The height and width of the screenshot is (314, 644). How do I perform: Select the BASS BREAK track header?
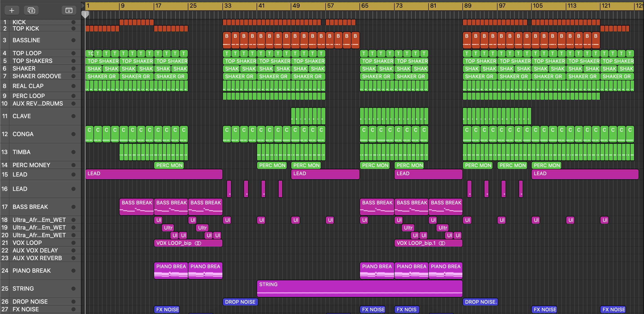40,207
